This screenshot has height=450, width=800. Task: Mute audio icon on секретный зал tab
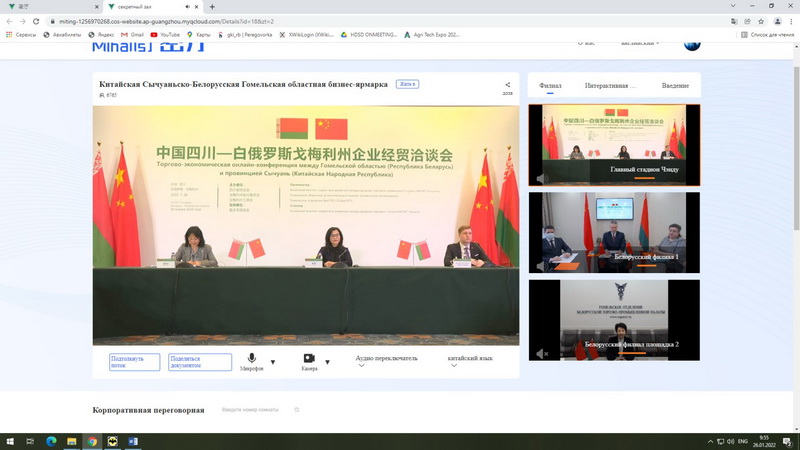[187, 7]
